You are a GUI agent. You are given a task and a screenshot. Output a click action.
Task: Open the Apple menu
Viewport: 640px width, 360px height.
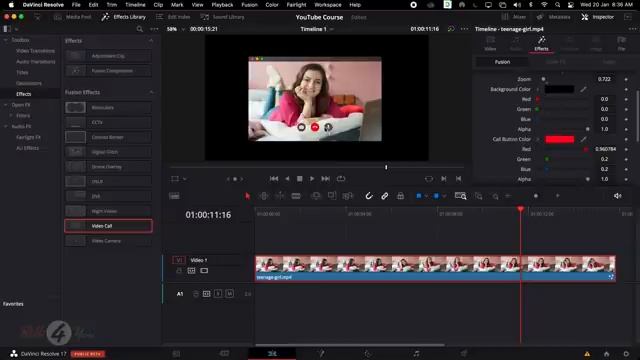tap(11, 5)
